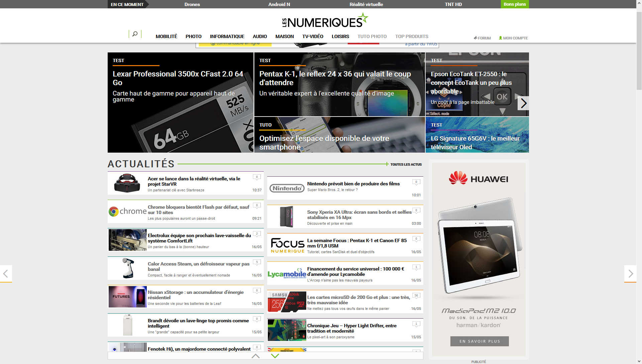Click the comment bubble on Hyper Light Drifter article

pyautogui.click(x=416, y=324)
